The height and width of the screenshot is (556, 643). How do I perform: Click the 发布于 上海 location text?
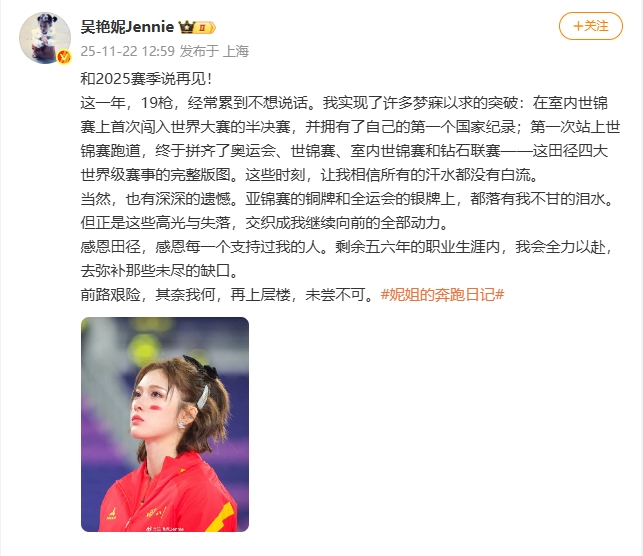[214, 51]
